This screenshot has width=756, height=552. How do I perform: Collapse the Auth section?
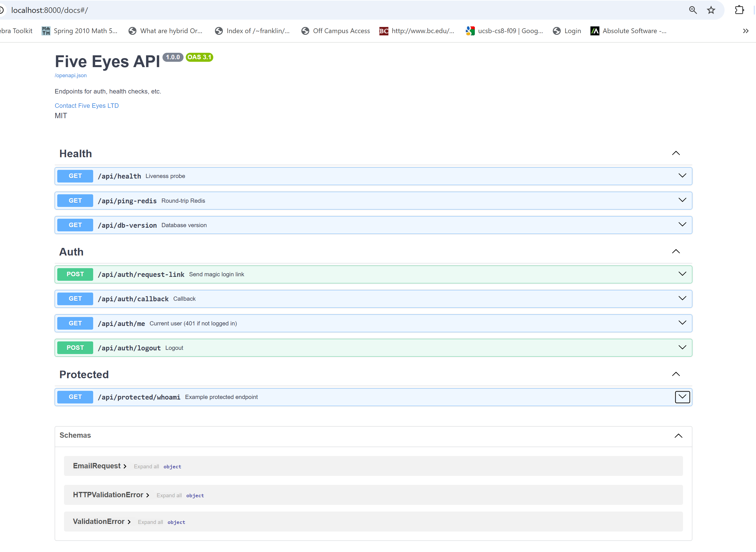click(676, 251)
